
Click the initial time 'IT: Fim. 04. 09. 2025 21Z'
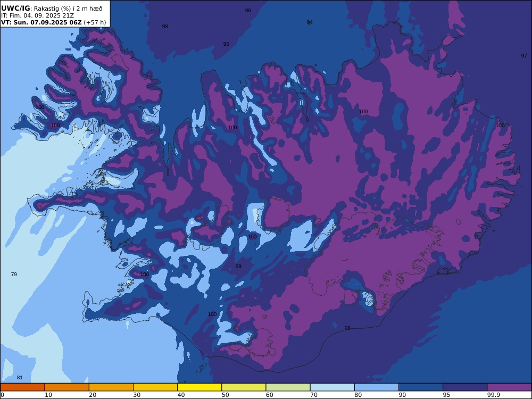37,15
